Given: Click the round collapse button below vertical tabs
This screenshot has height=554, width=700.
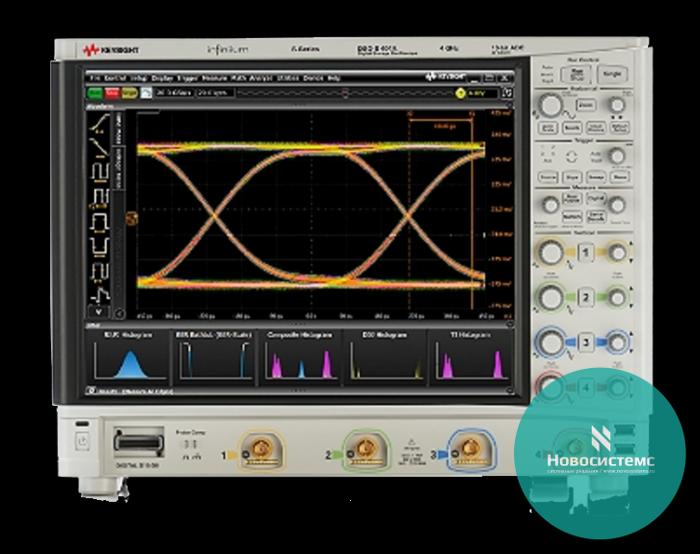Looking at the screenshot, I should pos(119,314).
